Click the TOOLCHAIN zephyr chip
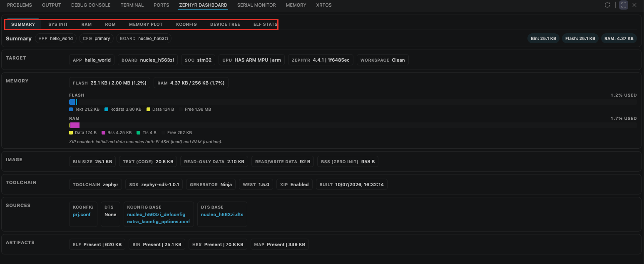644x264 pixels. pos(95,184)
